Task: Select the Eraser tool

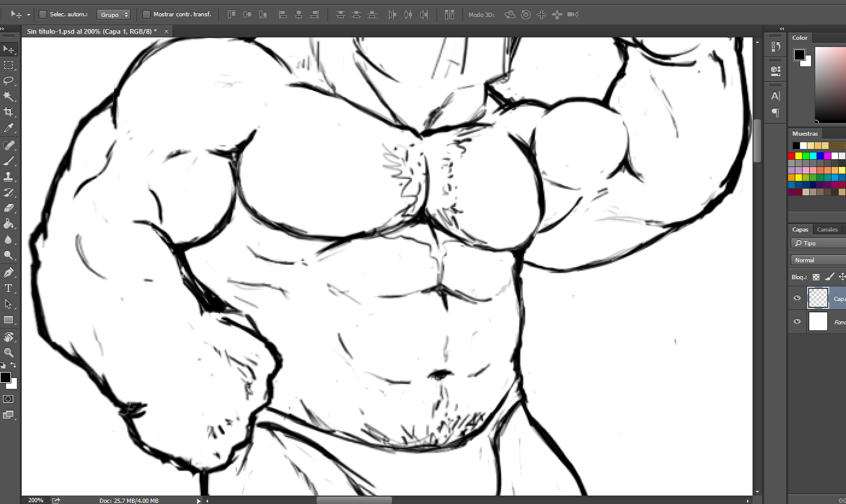Action: [8, 208]
